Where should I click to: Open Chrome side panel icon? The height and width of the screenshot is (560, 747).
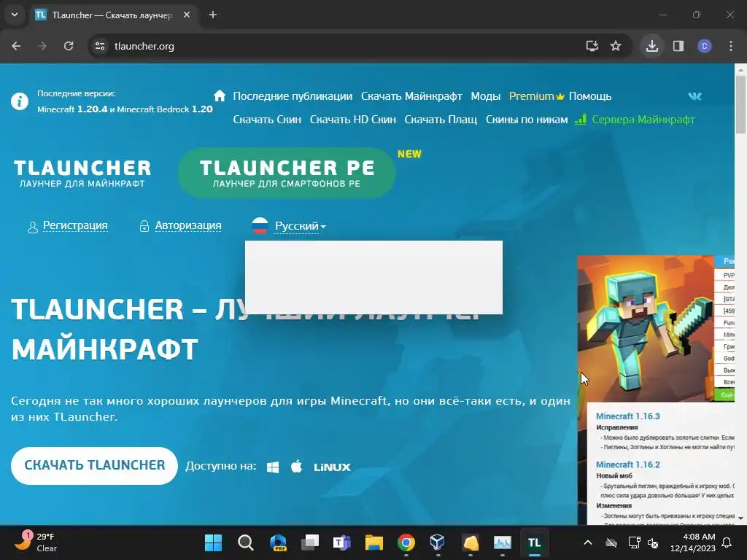point(678,46)
